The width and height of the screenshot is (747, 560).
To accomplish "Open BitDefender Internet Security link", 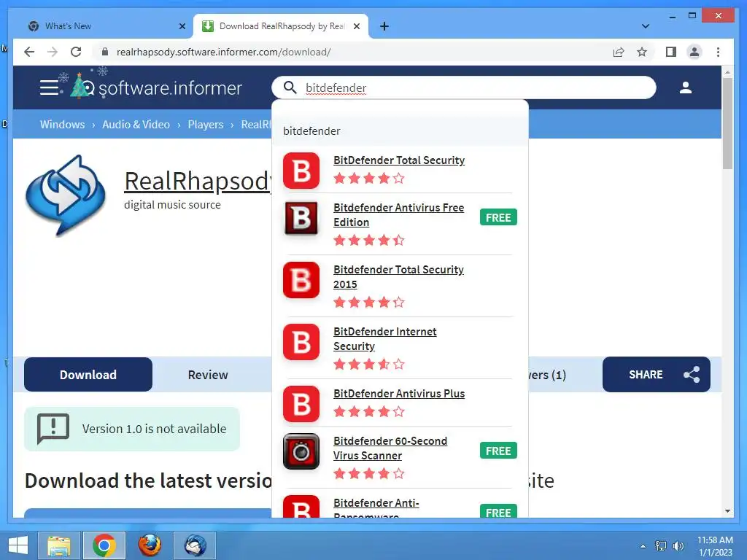I will click(x=385, y=338).
